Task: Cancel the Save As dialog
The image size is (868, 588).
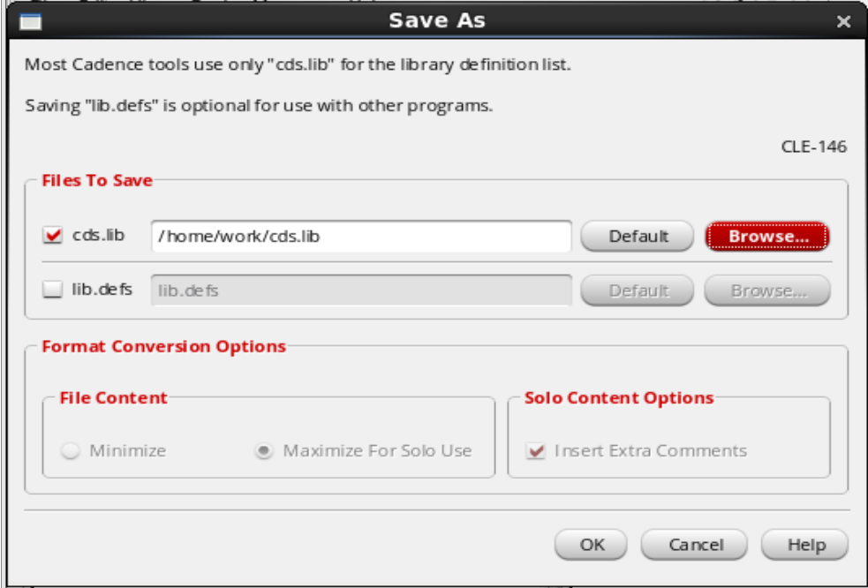Action: (695, 545)
